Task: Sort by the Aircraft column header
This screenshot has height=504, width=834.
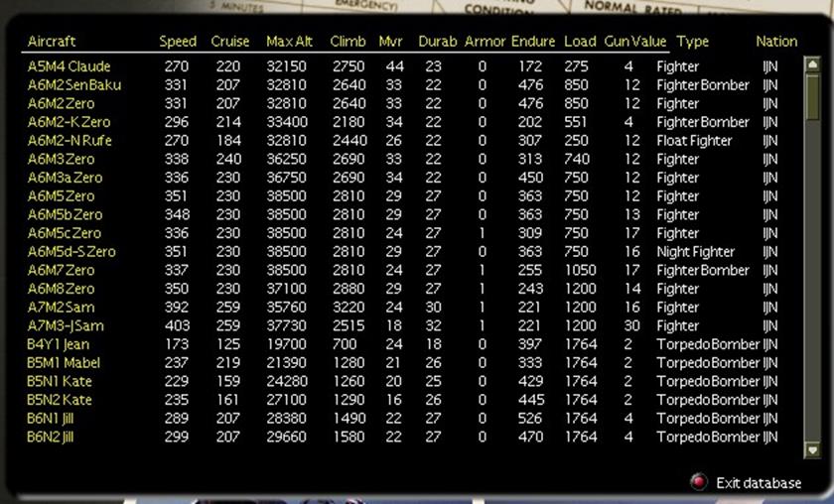Action: coord(52,42)
